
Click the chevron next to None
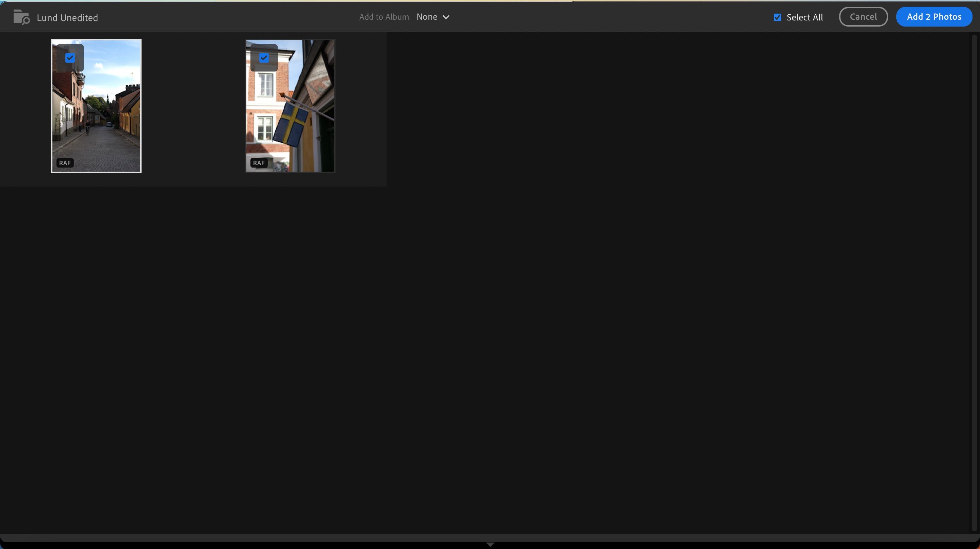click(x=446, y=17)
